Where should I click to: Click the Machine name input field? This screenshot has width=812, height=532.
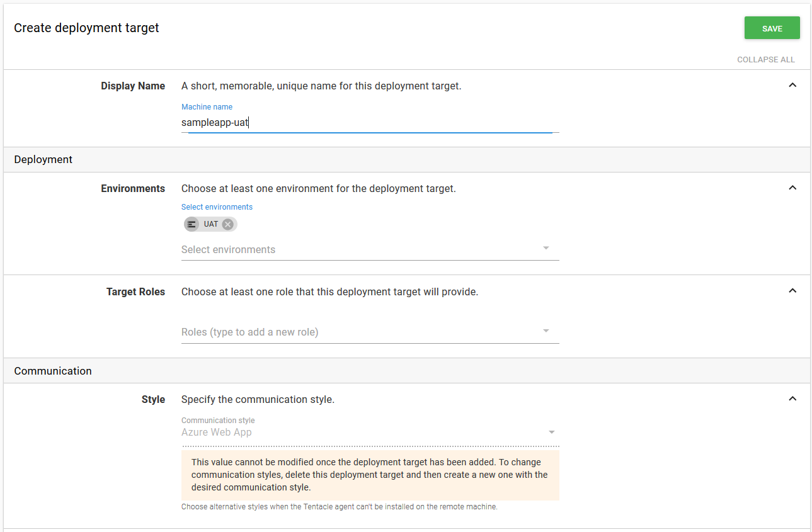[x=370, y=123]
